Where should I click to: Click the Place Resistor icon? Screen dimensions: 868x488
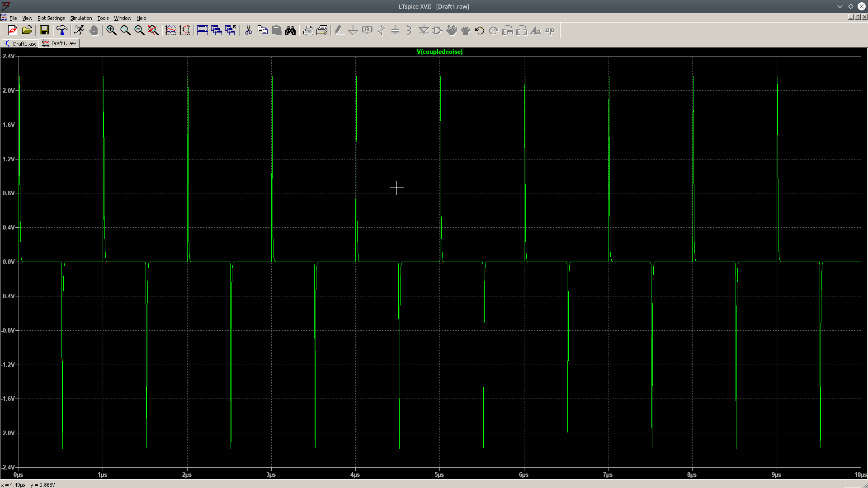[x=382, y=30]
